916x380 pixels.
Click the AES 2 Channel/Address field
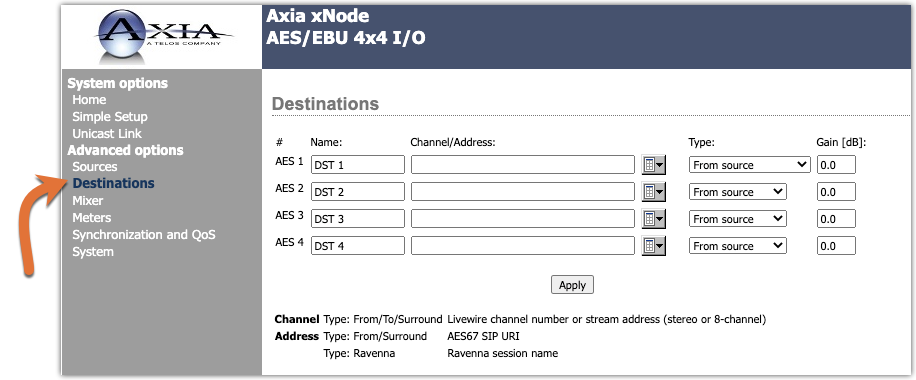pyautogui.click(x=523, y=192)
